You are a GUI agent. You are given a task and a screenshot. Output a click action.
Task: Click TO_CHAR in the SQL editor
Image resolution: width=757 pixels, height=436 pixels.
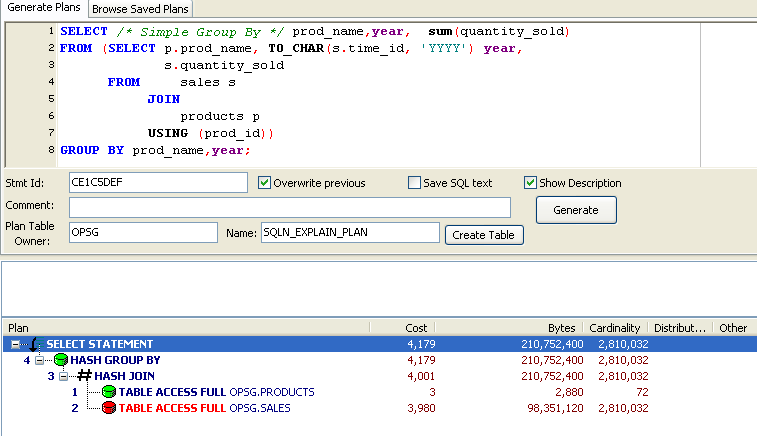pyautogui.click(x=296, y=49)
